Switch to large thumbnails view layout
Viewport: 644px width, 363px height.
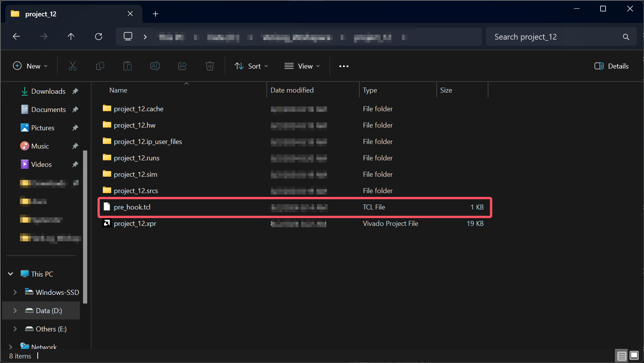point(634,356)
